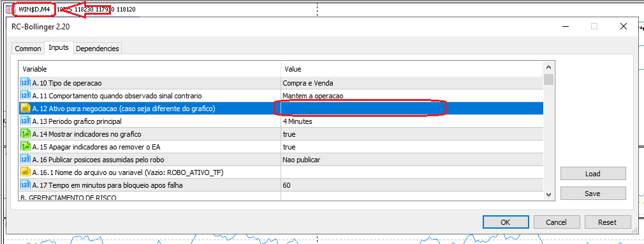Screen dimensions: 644x244
Task: Close the RC-Bollinger 2.20 dialog
Action: [x=623, y=26]
